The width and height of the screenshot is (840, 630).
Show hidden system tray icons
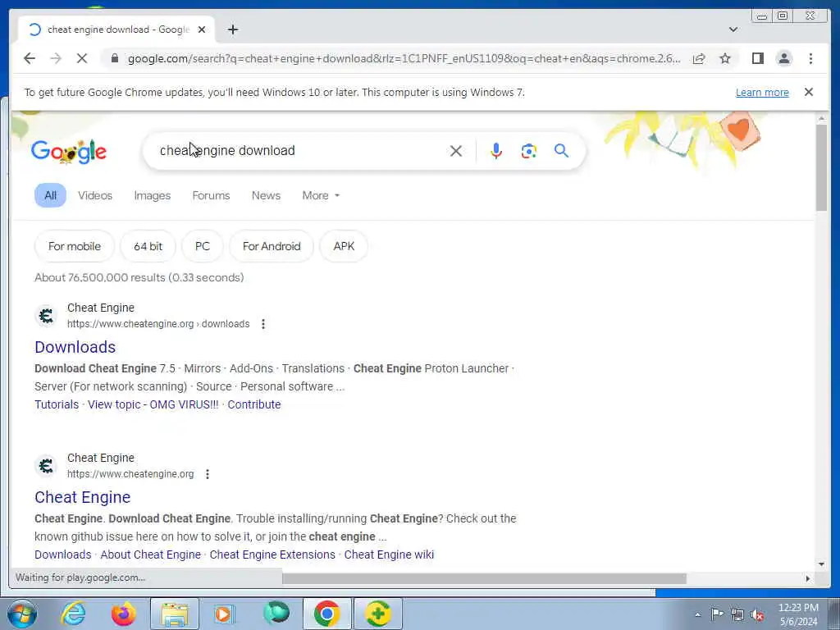click(x=697, y=614)
